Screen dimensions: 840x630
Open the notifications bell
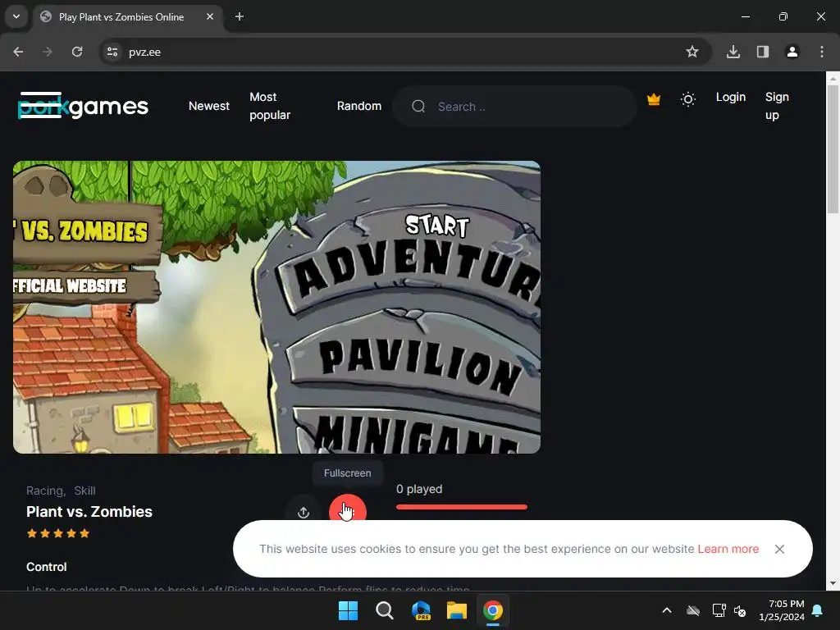(x=818, y=610)
